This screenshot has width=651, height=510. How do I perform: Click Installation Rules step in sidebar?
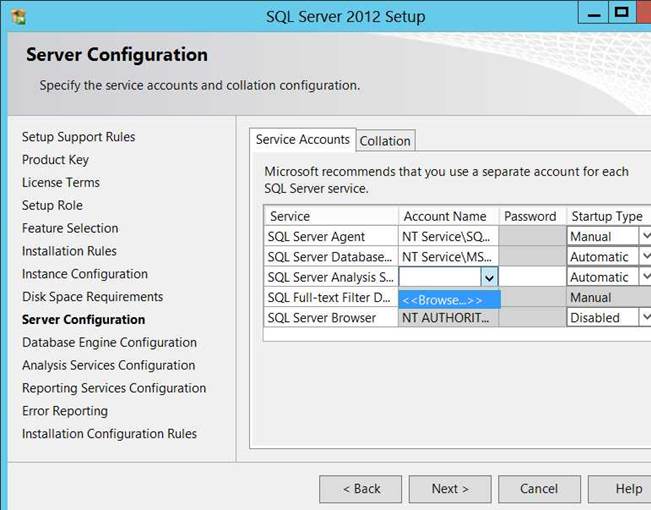69,251
